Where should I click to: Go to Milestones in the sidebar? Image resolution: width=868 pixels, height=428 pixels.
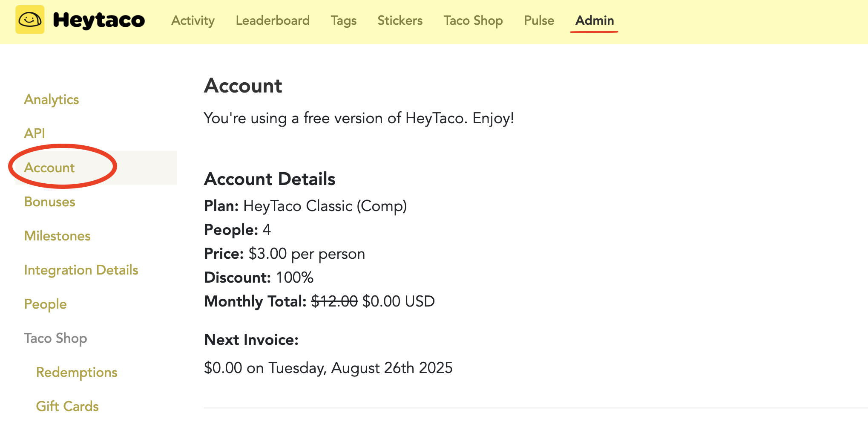click(x=57, y=236)
